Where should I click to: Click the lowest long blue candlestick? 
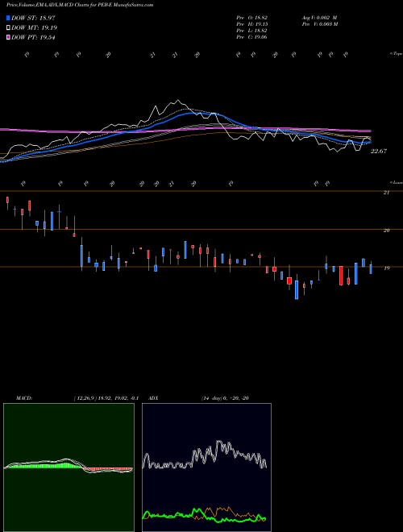[297, 289]
